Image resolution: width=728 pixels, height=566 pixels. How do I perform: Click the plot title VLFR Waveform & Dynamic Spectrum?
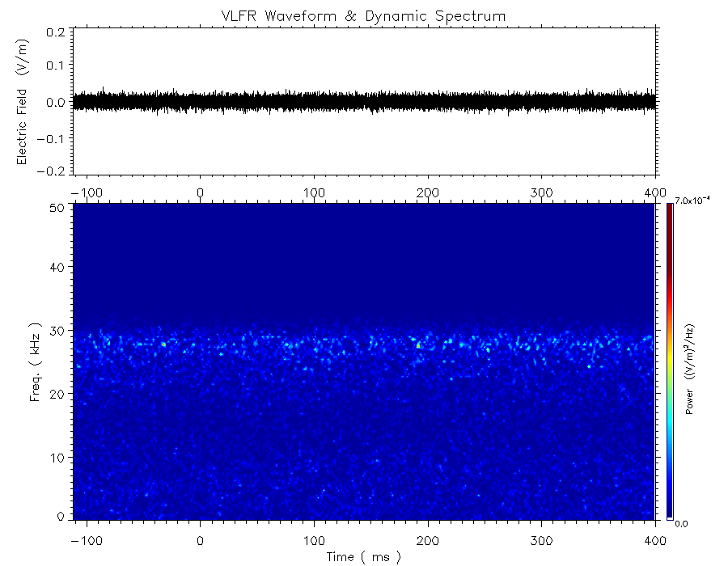tap(364, 15)
